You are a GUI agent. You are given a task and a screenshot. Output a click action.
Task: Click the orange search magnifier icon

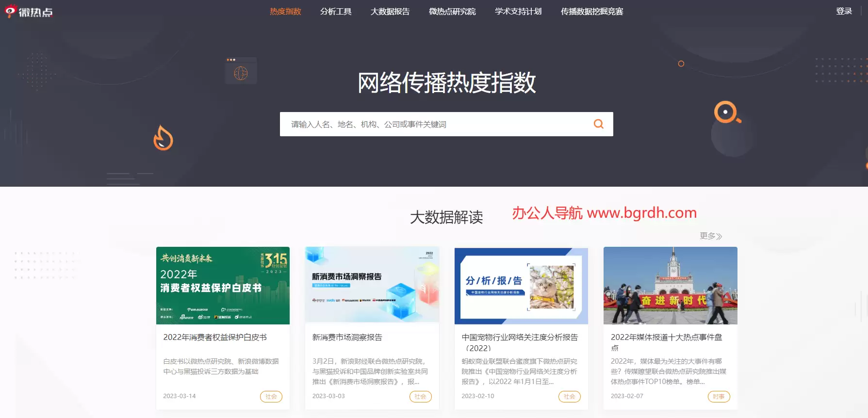click(x=599, y=124)
